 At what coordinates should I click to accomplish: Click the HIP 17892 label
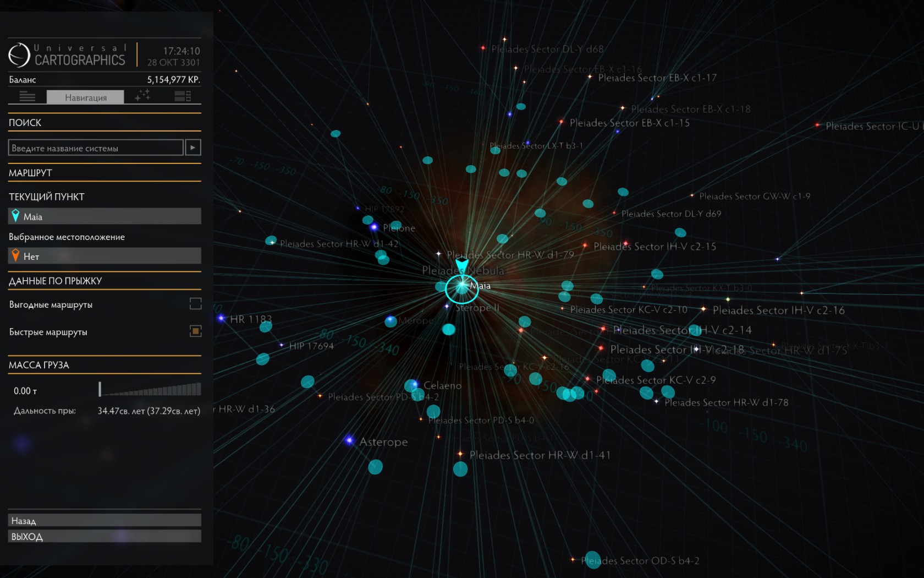384,209
